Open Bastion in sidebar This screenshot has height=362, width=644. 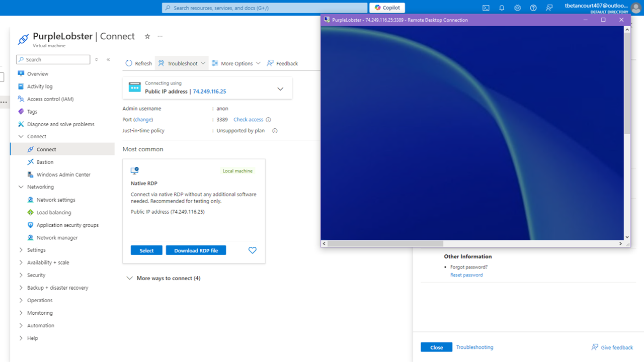click(45, 162)
